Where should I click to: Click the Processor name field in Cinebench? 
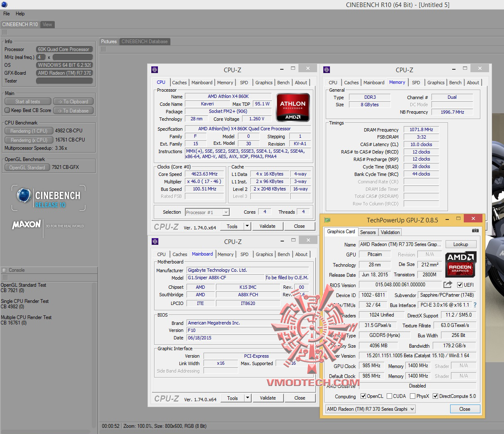tap(64, 49)
